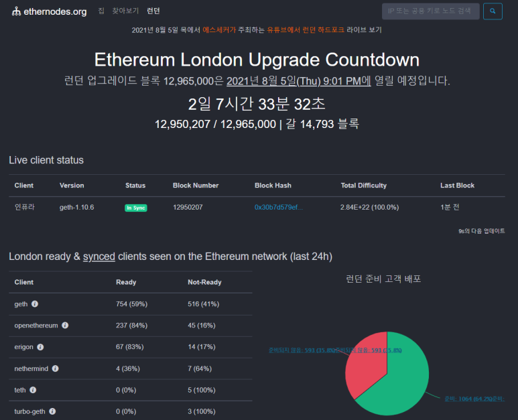Click nethermind ready value 4 (36%)
The width and height of the screenshot is (518, 420).
click(128, 369)
